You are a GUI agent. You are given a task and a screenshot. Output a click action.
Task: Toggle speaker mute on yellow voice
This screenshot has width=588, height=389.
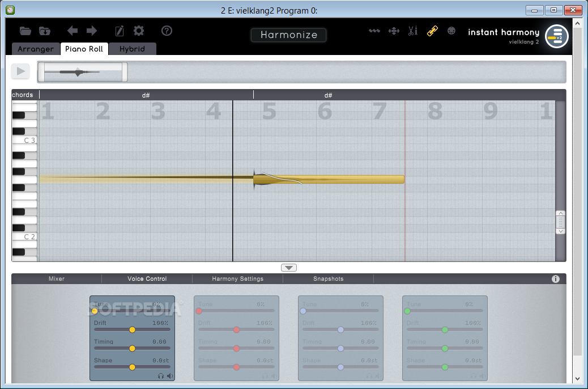pos(170,376)
